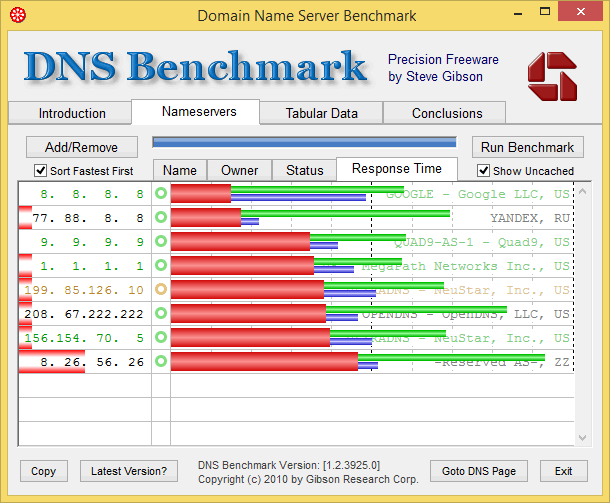The height and width of the screenshot is (503, 610).
Task: Click the Add/Remove button
Action: (81, 147)
